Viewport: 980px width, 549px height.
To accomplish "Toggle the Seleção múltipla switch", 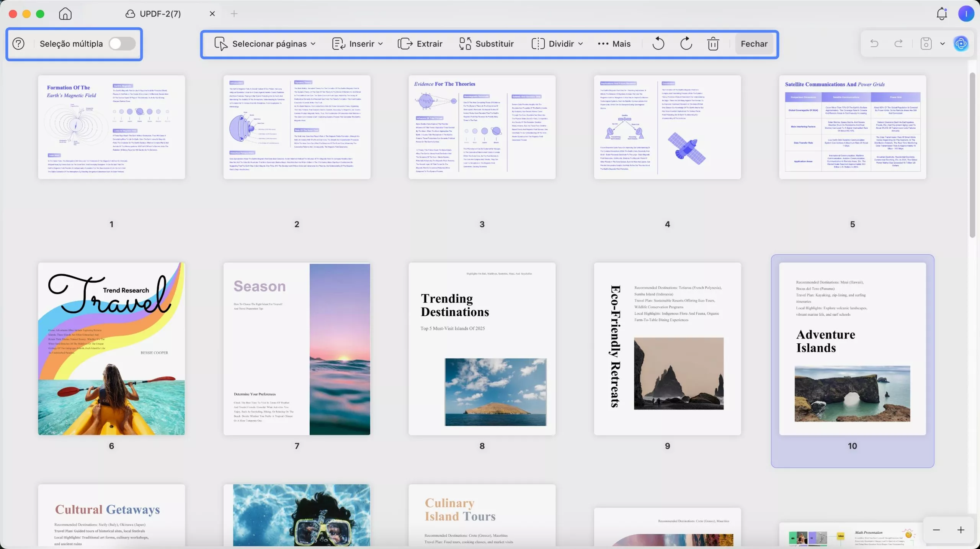I will (x=122, y=44).
